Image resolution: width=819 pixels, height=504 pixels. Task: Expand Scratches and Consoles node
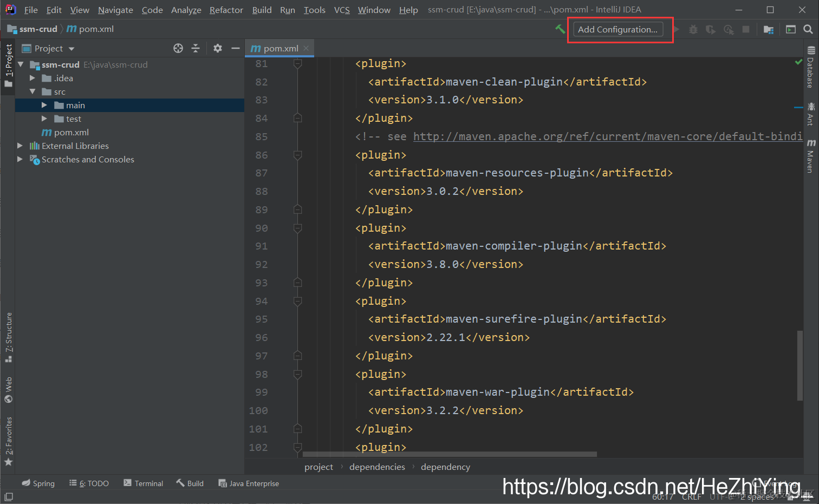pos(20,159)
